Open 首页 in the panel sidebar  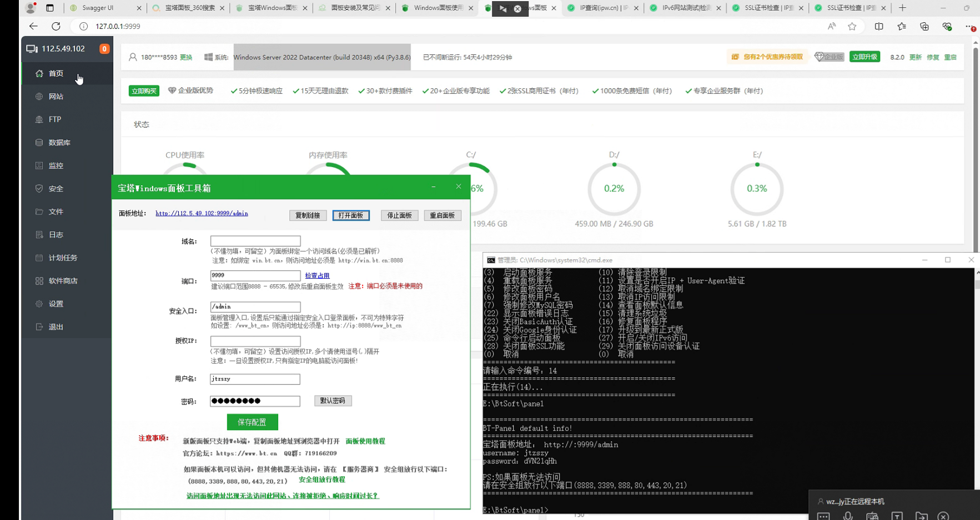coord(67,73)
